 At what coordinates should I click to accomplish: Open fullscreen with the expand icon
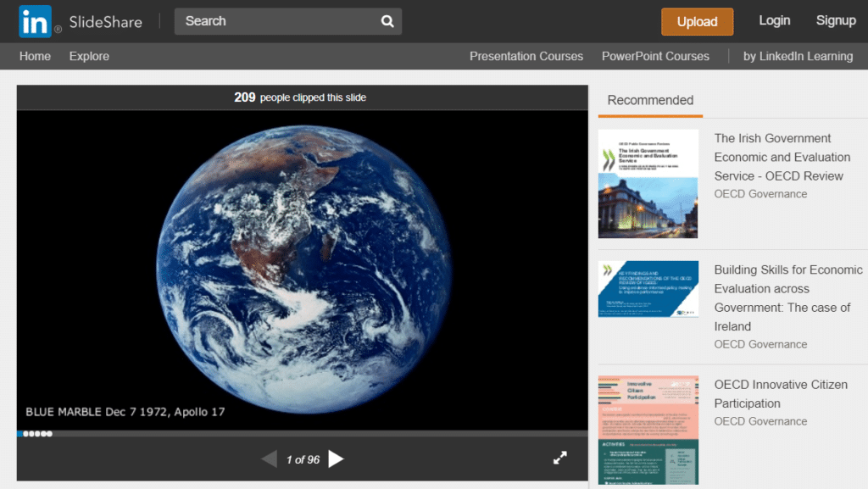559,458
